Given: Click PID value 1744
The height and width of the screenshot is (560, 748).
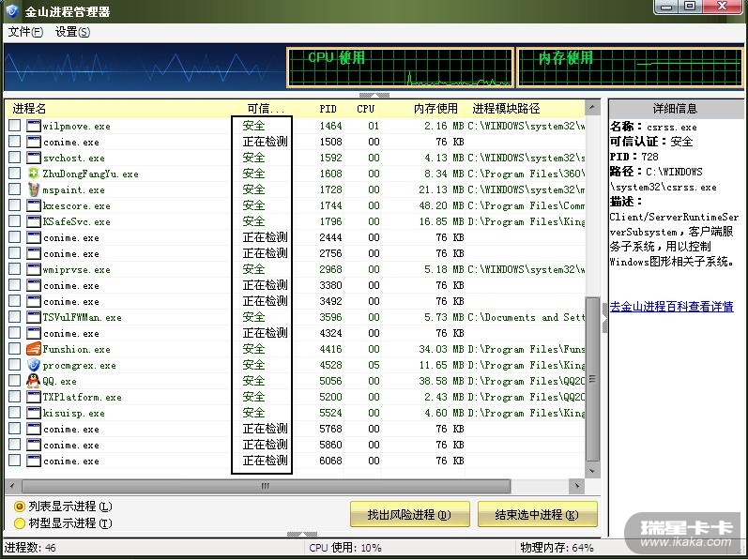Looking at the screenshot, I should click(x=330, y=205).
